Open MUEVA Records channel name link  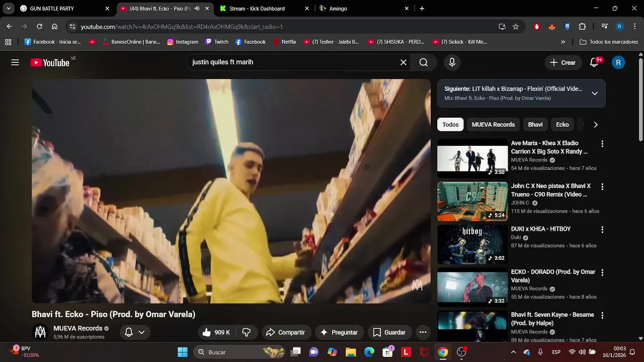pyautogui.click(x=77, y=328)
